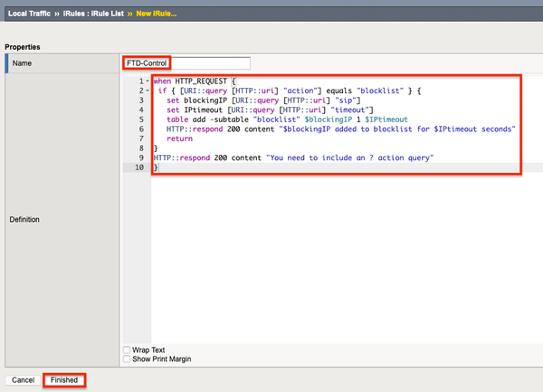Screen dimensions: 543x392
Task: Click the Cancel button
Action: coord(23,380)
